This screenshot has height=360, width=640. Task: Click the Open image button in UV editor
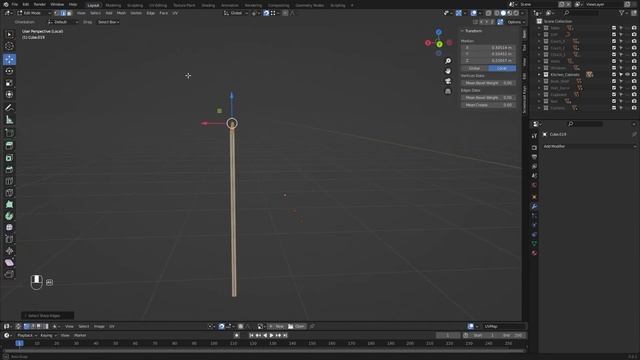point(296,327)
